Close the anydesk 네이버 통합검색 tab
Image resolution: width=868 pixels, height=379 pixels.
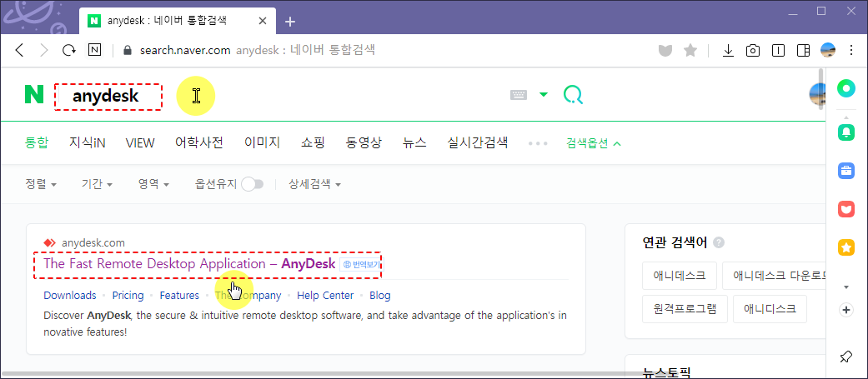coord(263,21)
